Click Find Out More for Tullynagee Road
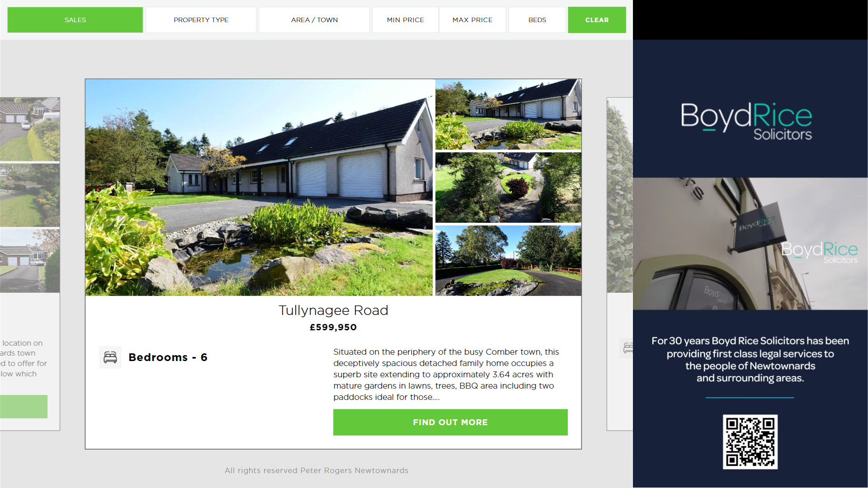The height and width of the screenshot is (488, 868). [x=450, y=422]
